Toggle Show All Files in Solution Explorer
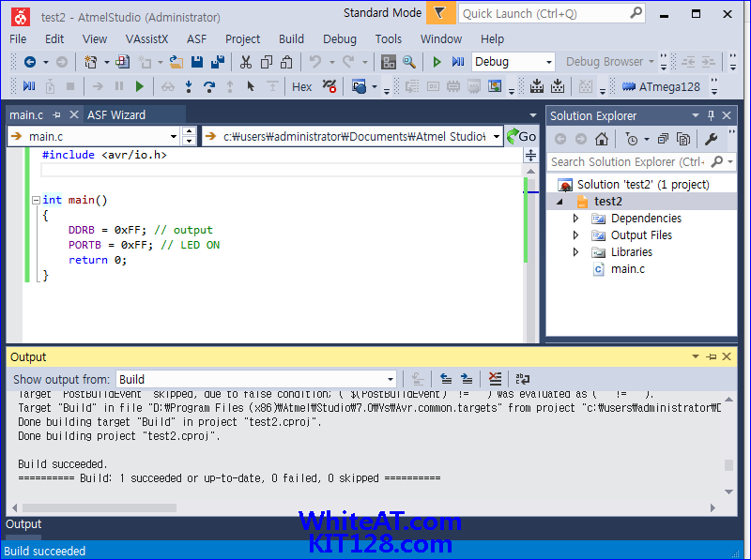 pos(683,139)
